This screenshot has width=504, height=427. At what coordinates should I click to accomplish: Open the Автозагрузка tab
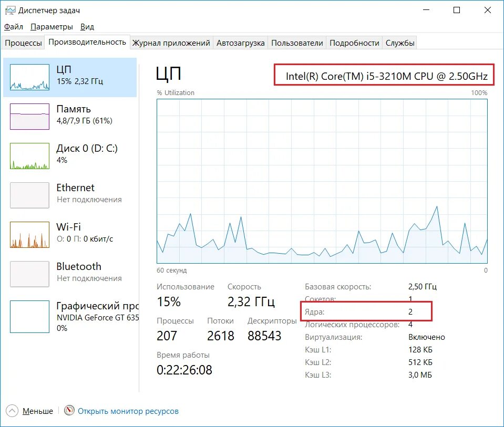pyautogui.click(x=240, y=43)
